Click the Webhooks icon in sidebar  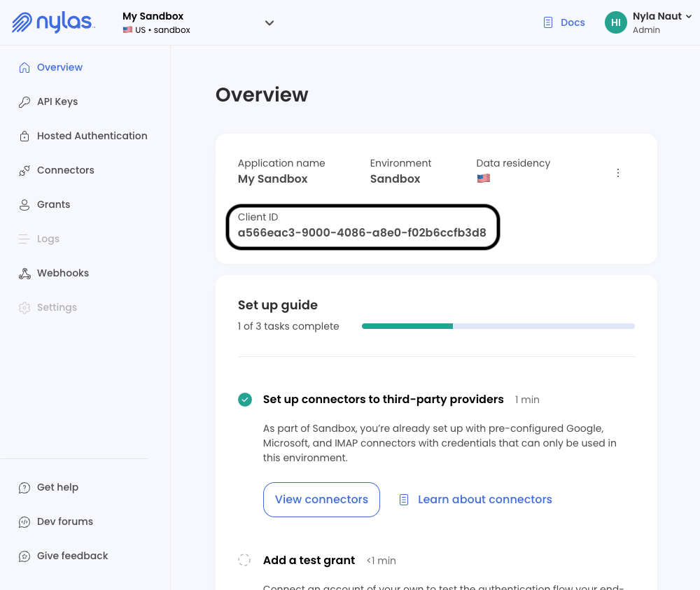(24, 273)
